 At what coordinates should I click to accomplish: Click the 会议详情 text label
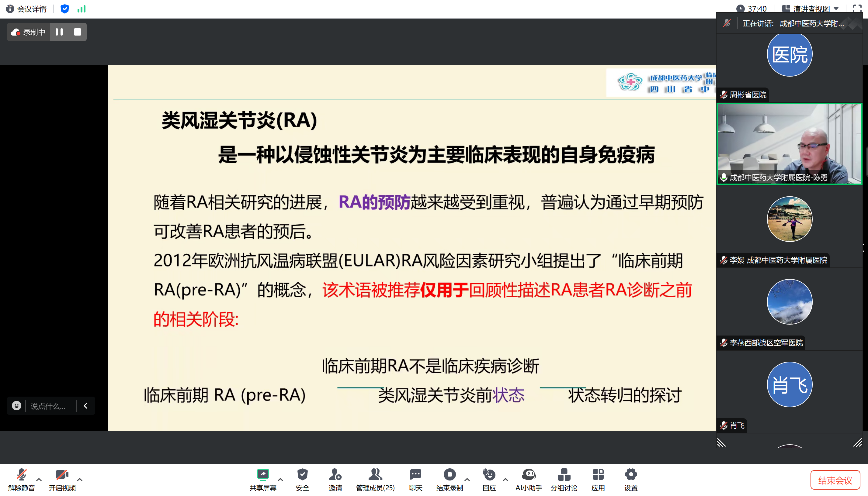tap(32, 9)
